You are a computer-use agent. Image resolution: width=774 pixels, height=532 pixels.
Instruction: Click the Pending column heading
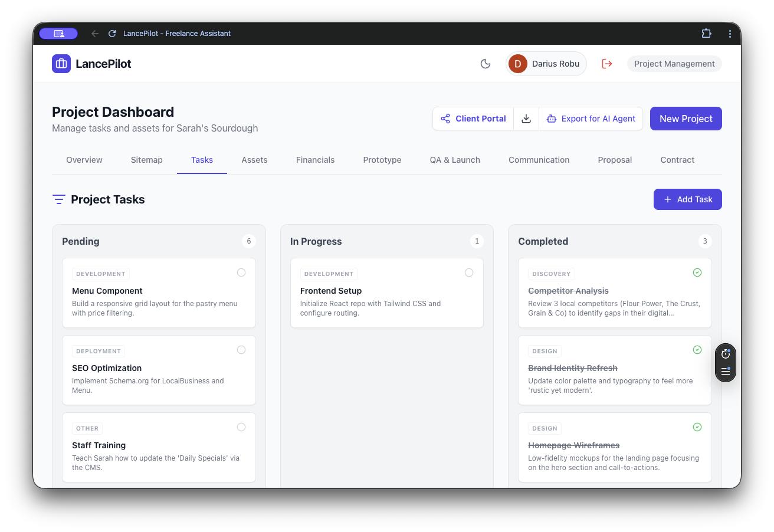81,241
